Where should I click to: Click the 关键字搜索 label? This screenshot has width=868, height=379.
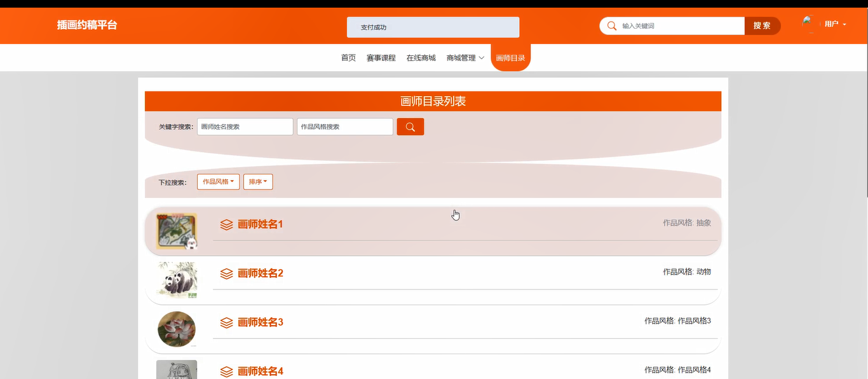(x=176, y=127)
